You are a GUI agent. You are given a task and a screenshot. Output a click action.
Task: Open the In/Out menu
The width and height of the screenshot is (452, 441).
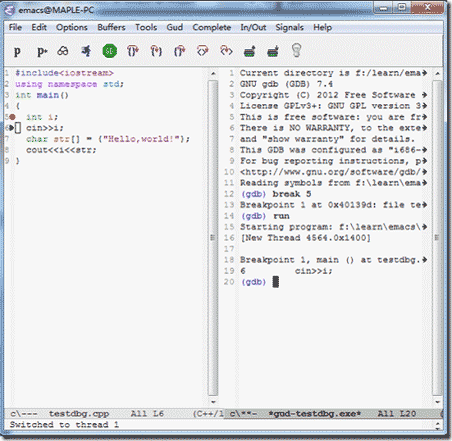[253, 27]
